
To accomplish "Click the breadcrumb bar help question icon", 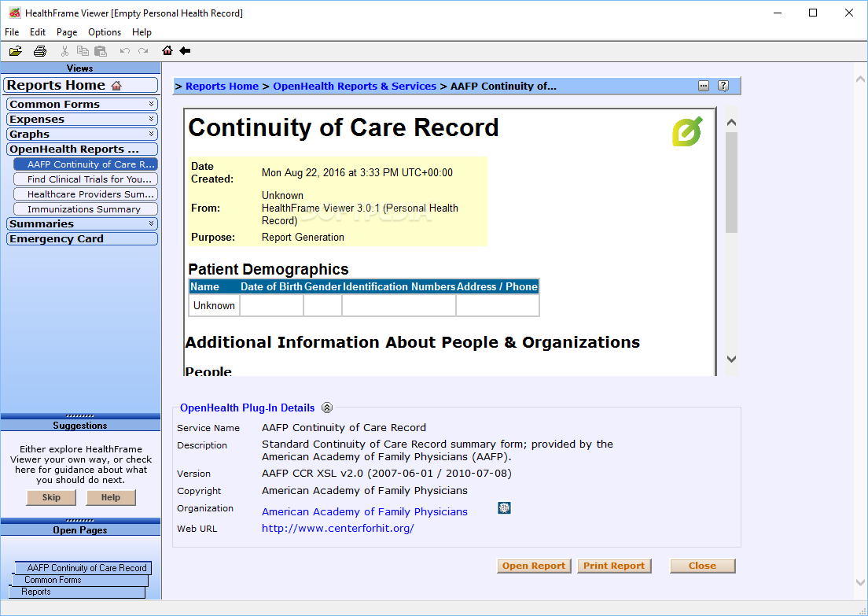I will 723,86.
